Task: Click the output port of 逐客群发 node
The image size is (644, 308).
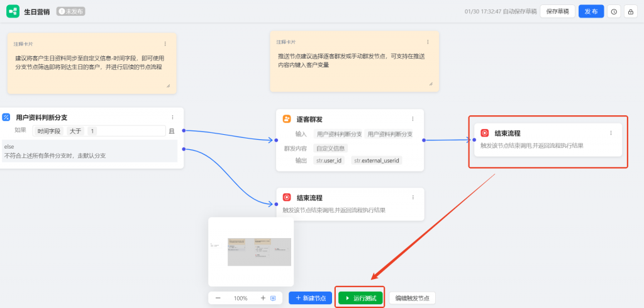Action: 423,140
